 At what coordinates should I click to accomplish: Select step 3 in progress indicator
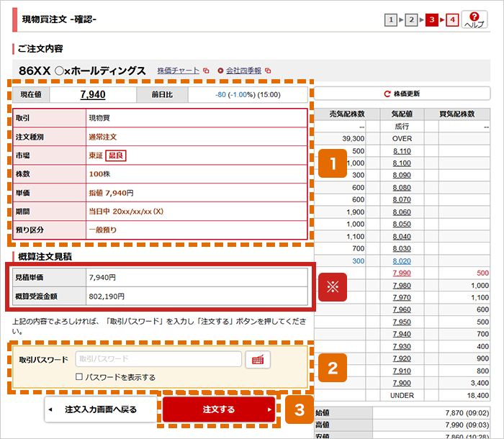432,20
